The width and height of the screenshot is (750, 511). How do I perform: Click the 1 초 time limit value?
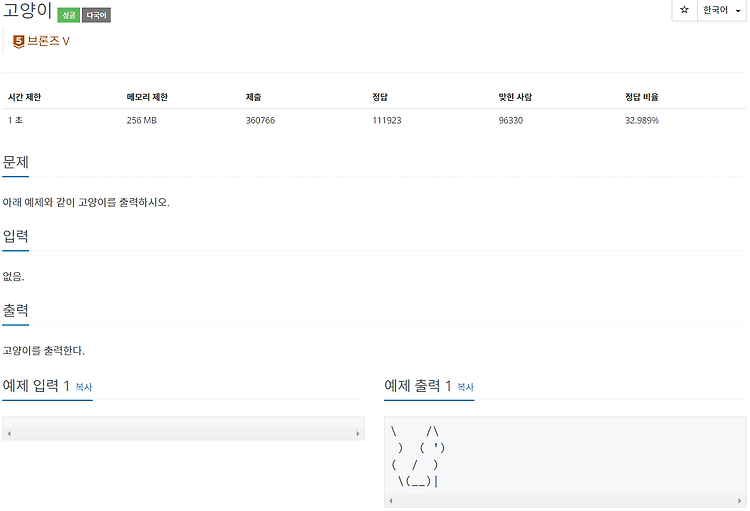click(x=15, y=120)
